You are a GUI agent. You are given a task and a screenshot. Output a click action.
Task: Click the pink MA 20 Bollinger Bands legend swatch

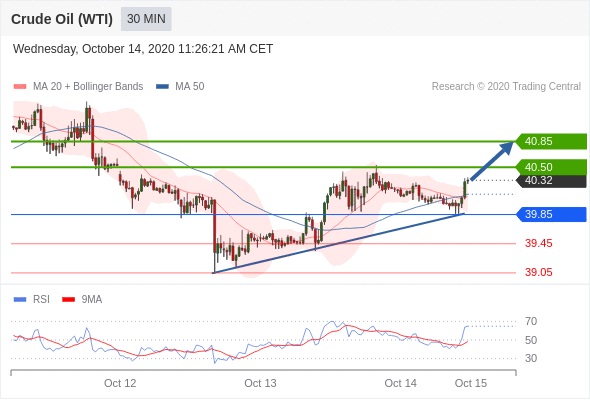point(20,87)
